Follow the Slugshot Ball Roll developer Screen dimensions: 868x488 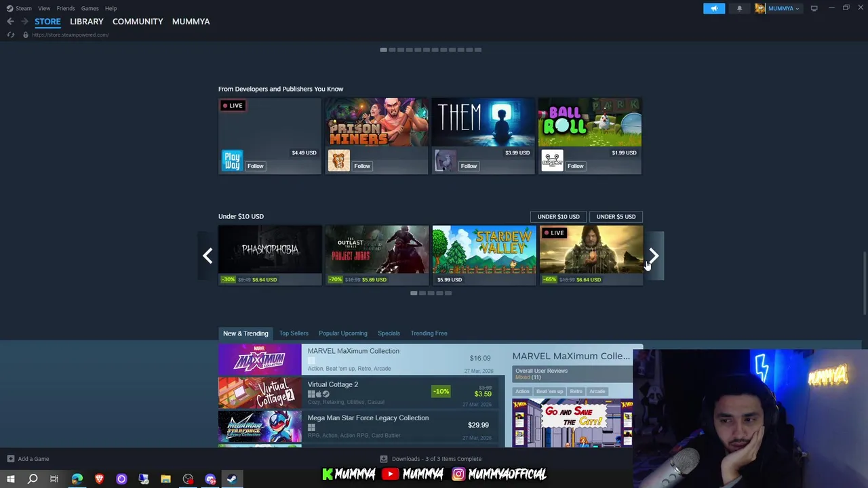click(575, 166)
